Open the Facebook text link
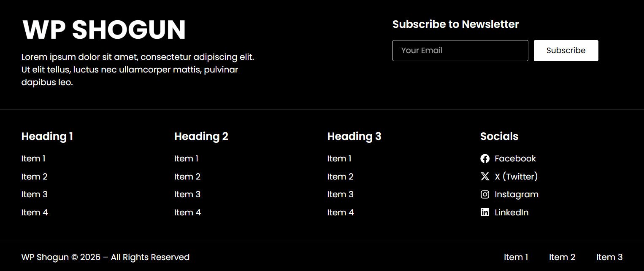 (x=515, y=158)
